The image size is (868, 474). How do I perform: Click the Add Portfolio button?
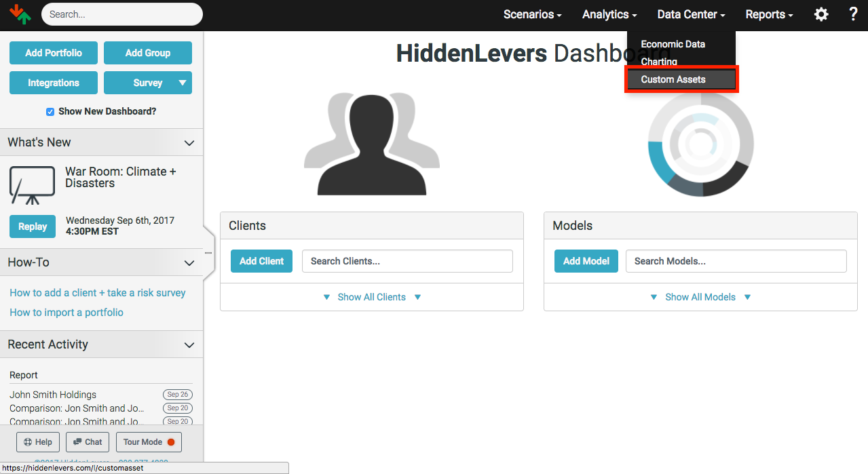point(54,53)
